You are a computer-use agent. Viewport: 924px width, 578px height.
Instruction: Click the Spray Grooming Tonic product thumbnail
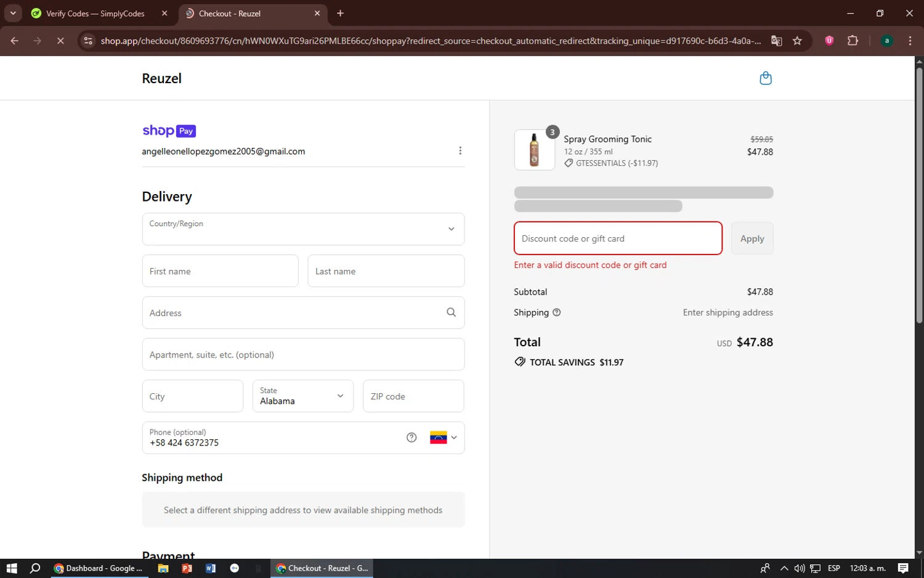tap(534, 150)
